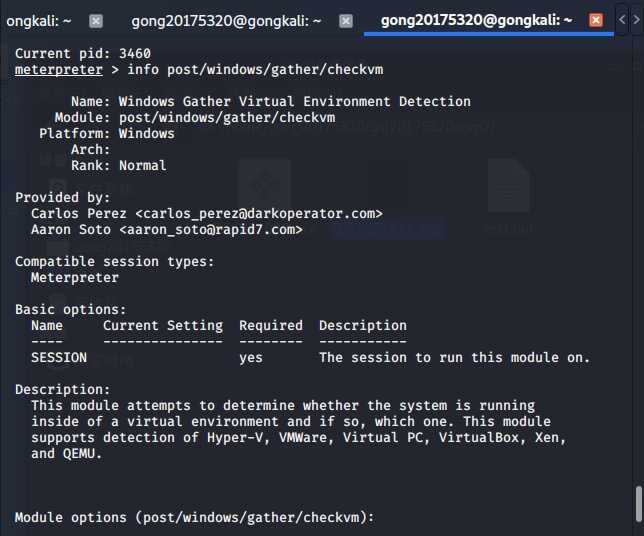Close the middle terminal tab
The width and height of the screenshot is (644, 536).
point(345,20)
